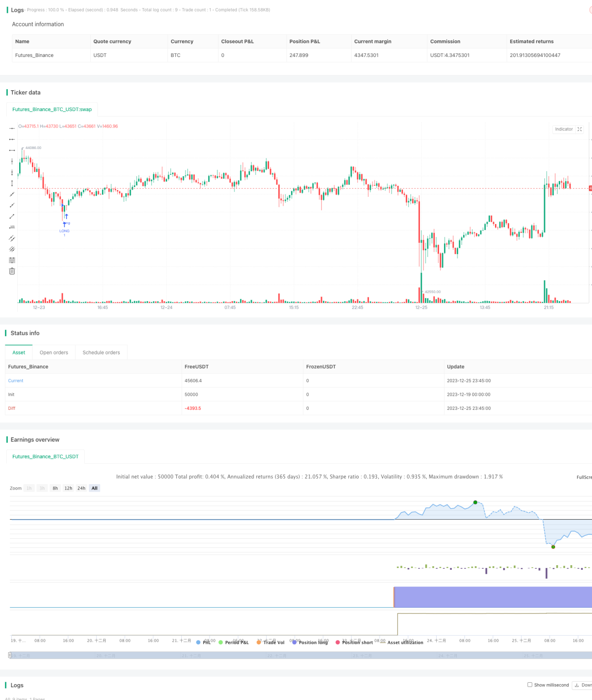Viewport: 592px width, 700px height.
Task: Open the Schedule orders tab
Action: coord(101,353)
